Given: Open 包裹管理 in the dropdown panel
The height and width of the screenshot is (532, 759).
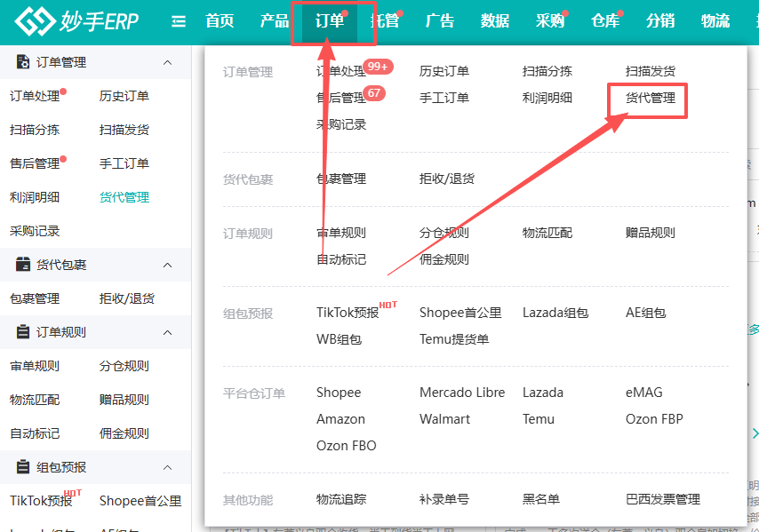Looking at the screenshot, I should point(341,179).
